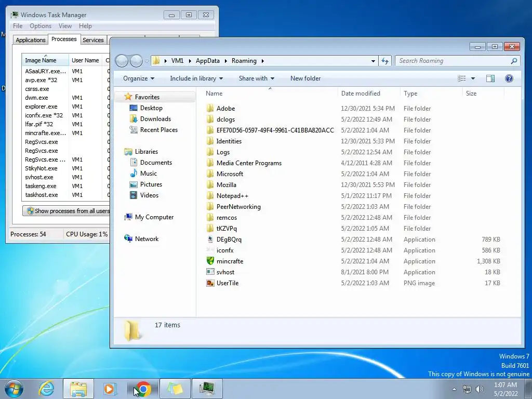The height and width of the screenshot is (399, 532).
Task: Click the Explorer Back navigation button
Action: [x=122, y=61]
